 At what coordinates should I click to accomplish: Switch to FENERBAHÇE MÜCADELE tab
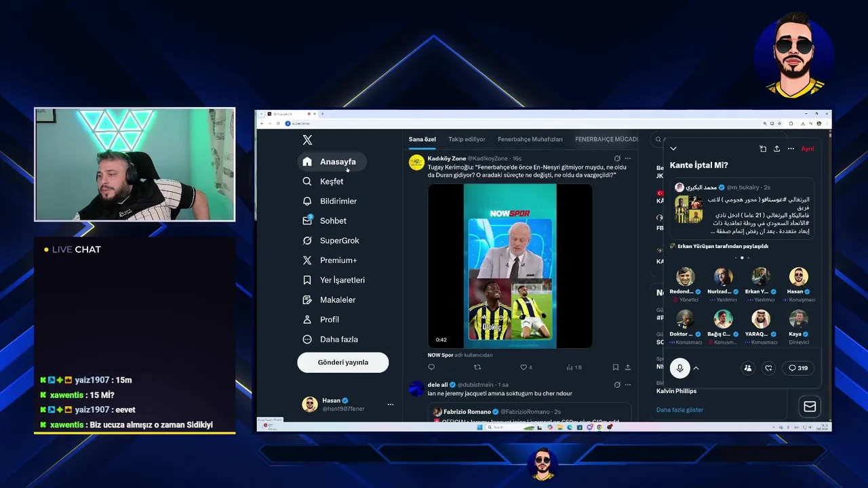pyautogui.click(x=607, y=139)
